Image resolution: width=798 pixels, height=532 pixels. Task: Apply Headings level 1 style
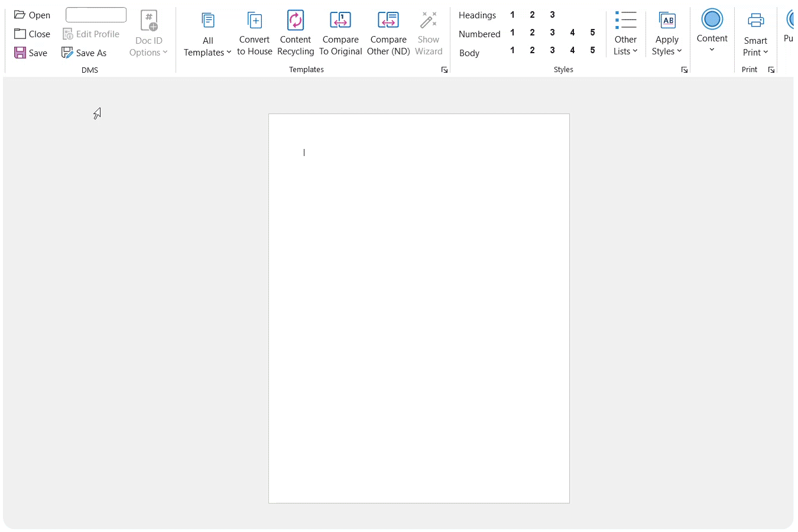[x=512, y=15]
